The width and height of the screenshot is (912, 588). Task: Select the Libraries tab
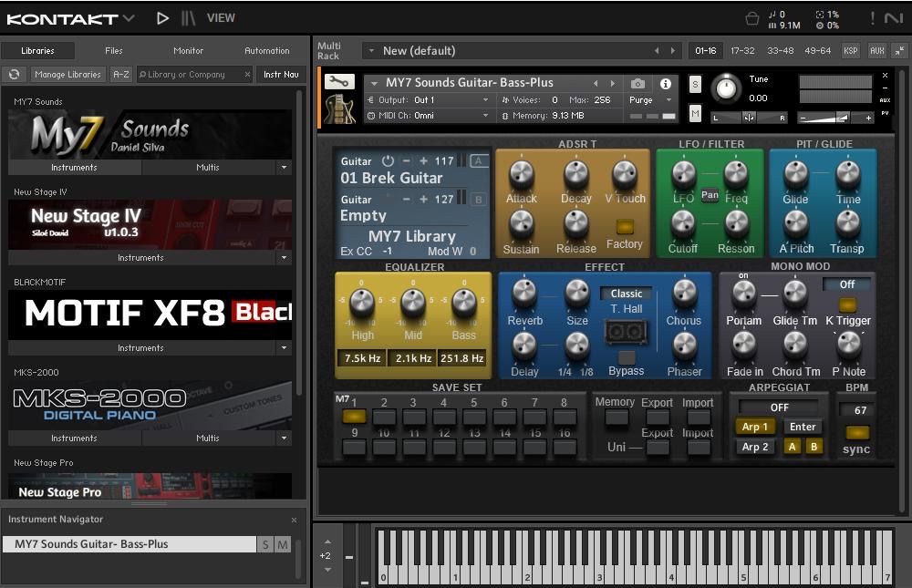[x=37, y=51]
